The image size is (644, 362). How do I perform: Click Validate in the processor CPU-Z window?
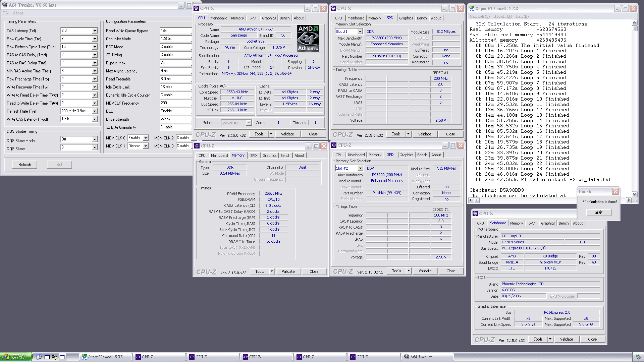(287, 134)
